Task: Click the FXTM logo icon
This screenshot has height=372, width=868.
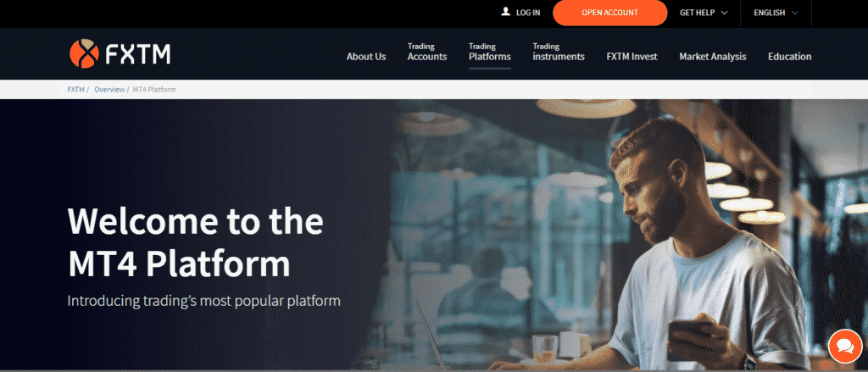Action: (x=84, y=53)
